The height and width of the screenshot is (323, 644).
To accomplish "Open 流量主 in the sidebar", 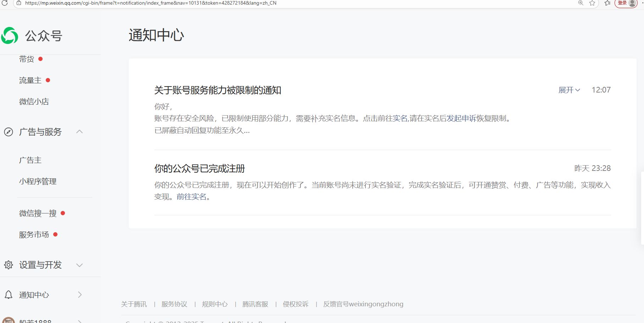I will [x=30, y=80].
